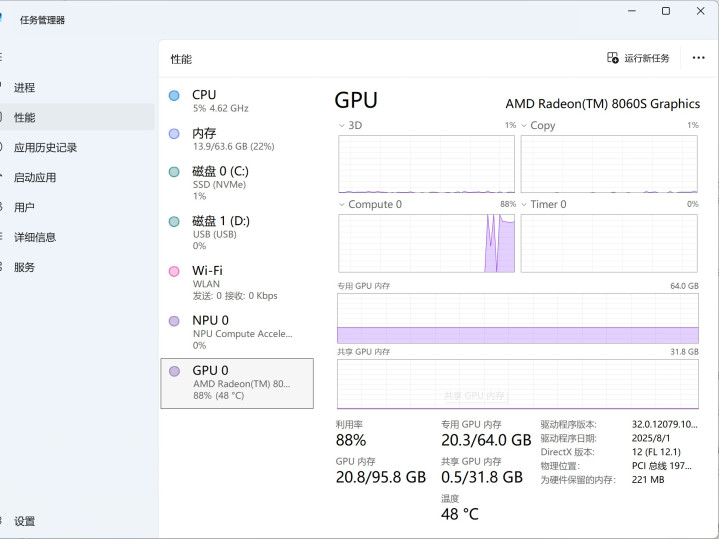Expand the Compute 0 graph dropdown
719x539 pixels.
point(341,205)
